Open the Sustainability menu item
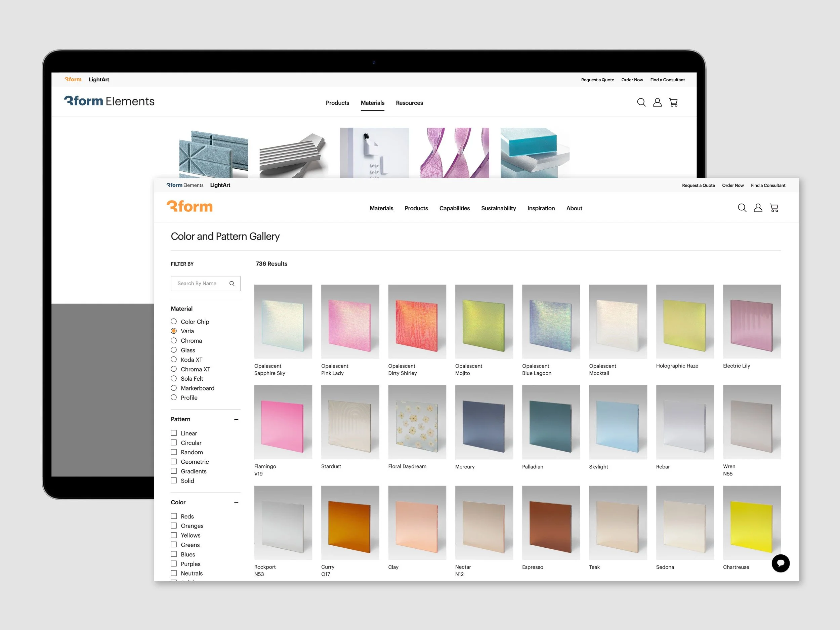Image resolution: width=840 pixels, height=630 pixels. [498, 208]
